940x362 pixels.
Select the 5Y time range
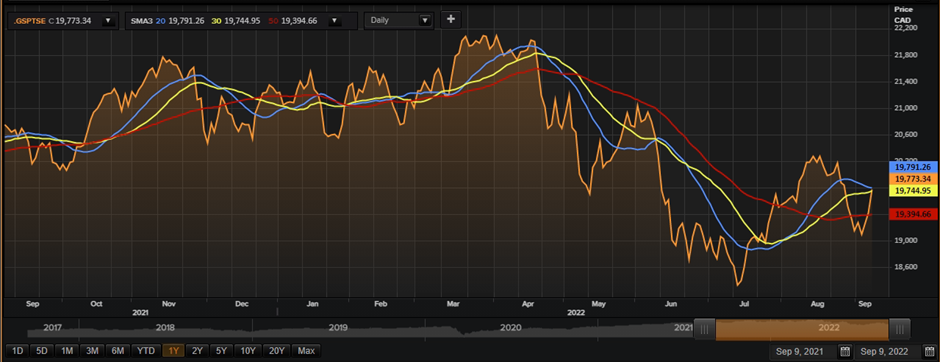tap(221, 351)
